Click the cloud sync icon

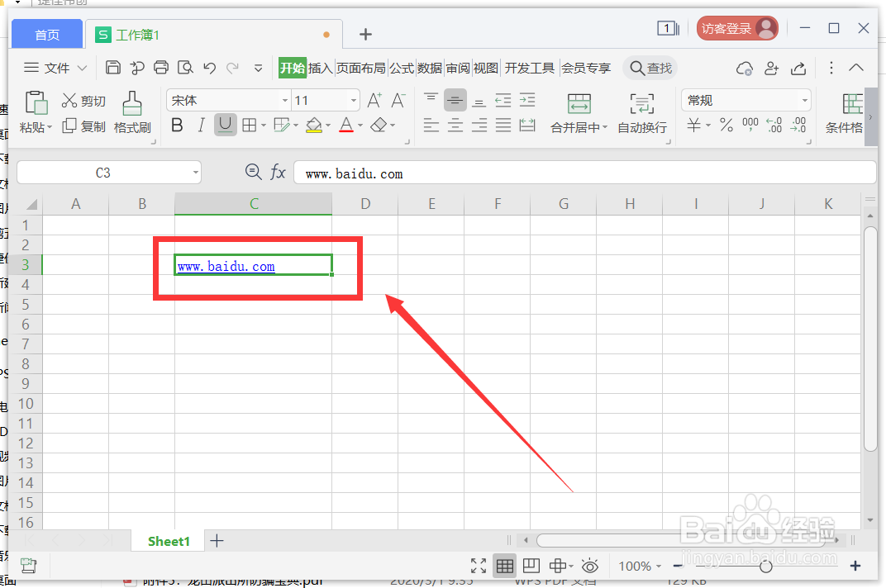coord(744,69)
